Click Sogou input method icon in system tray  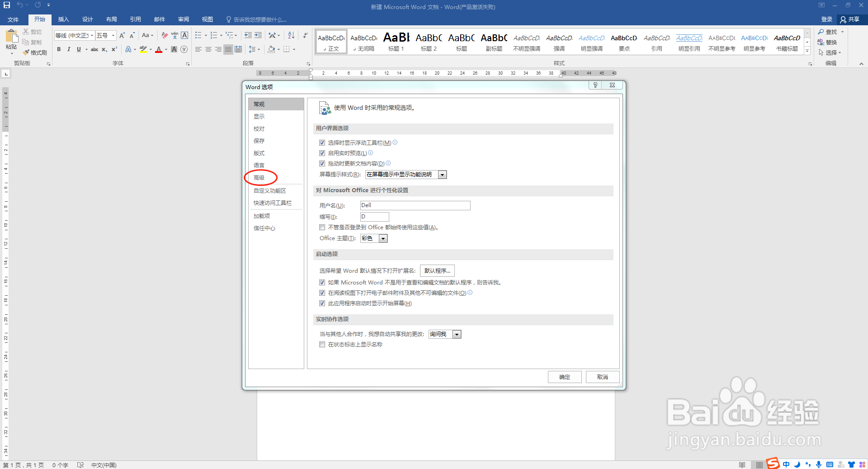click(773, 464)
